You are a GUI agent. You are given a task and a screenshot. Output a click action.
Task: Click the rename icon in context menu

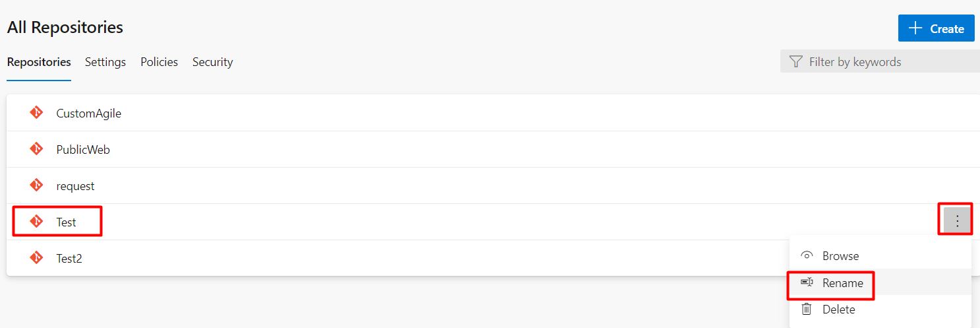(807, 282)
